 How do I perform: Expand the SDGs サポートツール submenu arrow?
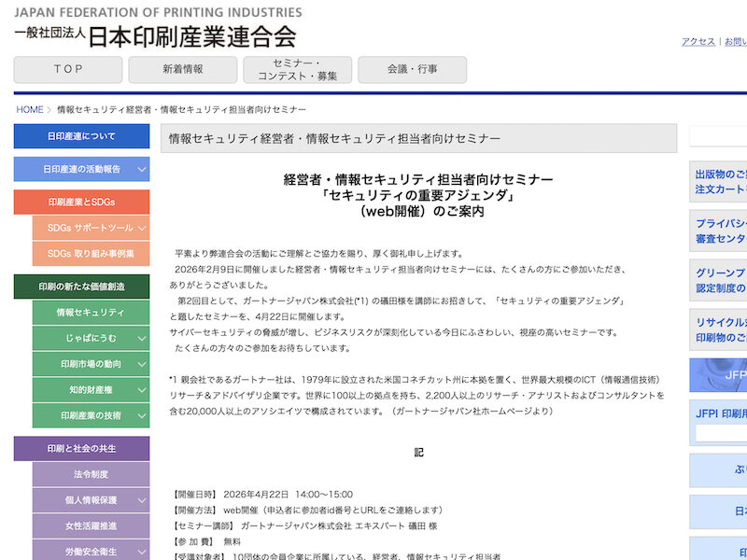click(x=142, y=229)
